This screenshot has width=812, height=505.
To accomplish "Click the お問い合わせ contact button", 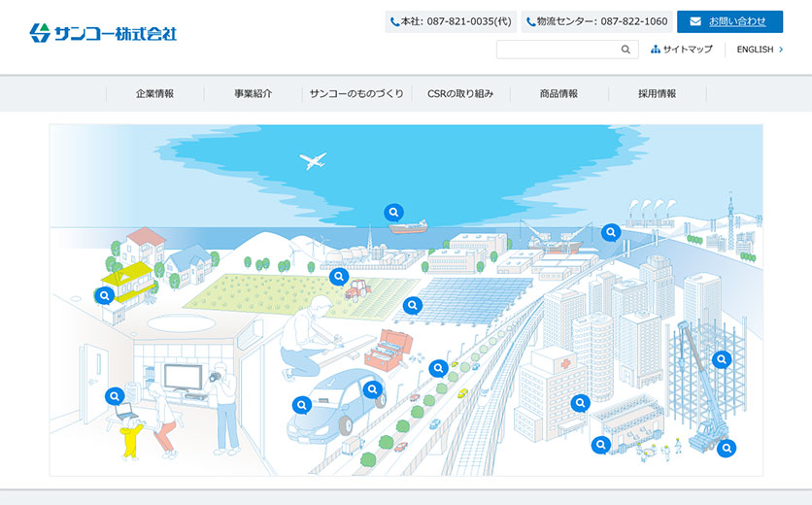I will coord(729,21).
